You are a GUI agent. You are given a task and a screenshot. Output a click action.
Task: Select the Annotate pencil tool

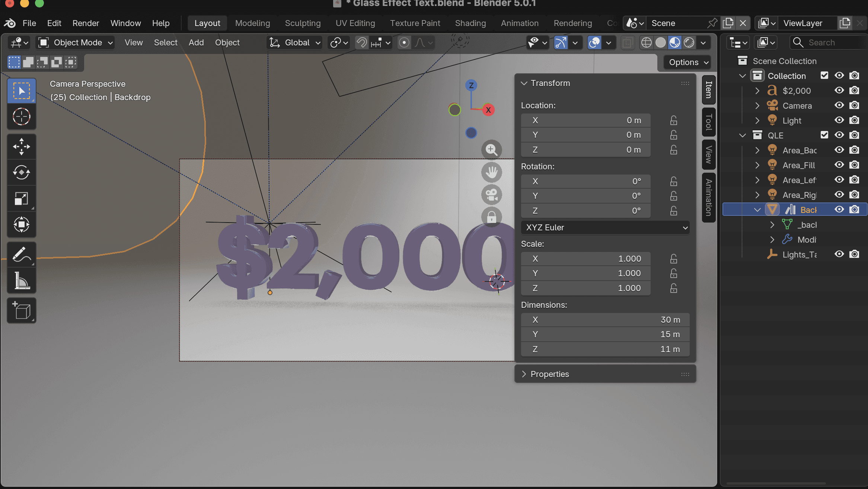pyautogui.click(x=21, y=255)
